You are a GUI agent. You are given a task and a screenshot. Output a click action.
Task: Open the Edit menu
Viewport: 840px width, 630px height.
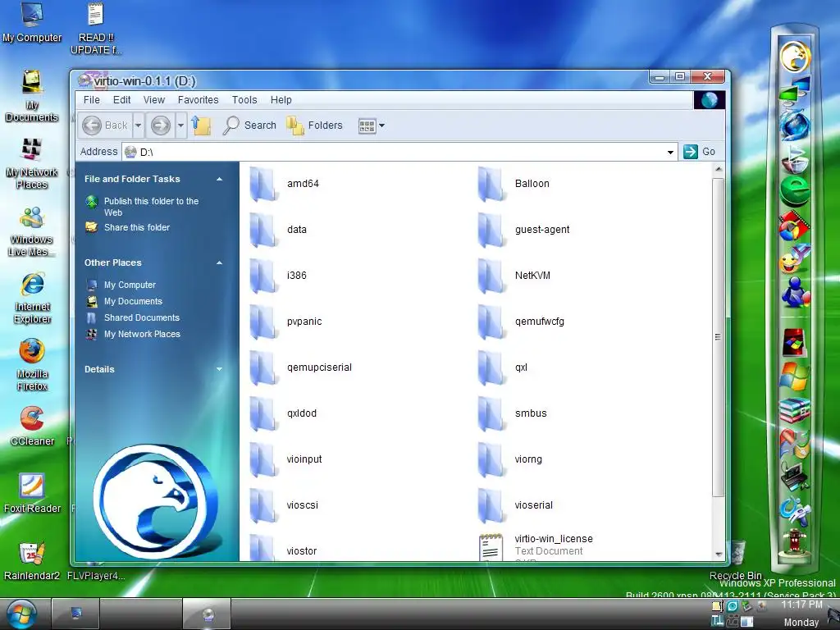[121, 100]
